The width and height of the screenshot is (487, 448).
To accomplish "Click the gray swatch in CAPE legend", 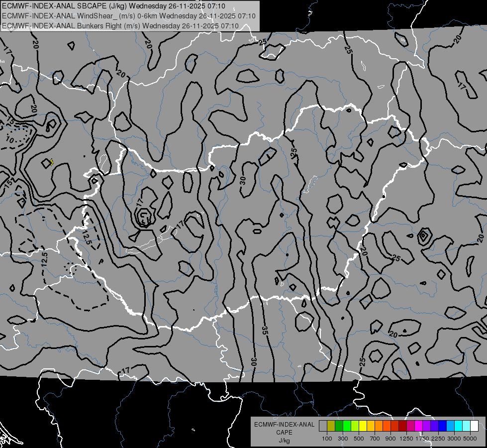I will pyautogui.click(x=323, y=426).
